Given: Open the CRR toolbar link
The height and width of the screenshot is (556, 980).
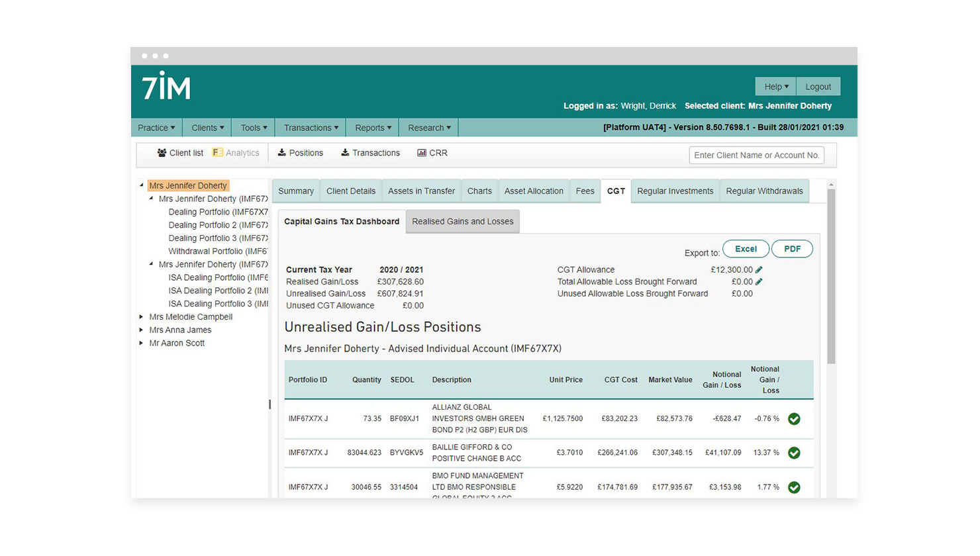Looking at the screenshot, I should pos(432,153).
